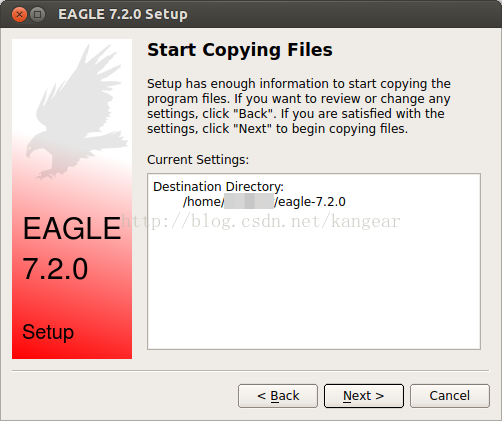Click the horizontal separator above the buttons

point(251,370)
